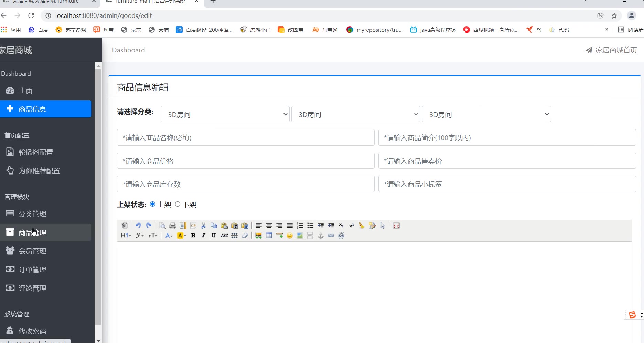Insert code block with C# icon
This screenshot has width=644, height=343.
tap(193, 226)
